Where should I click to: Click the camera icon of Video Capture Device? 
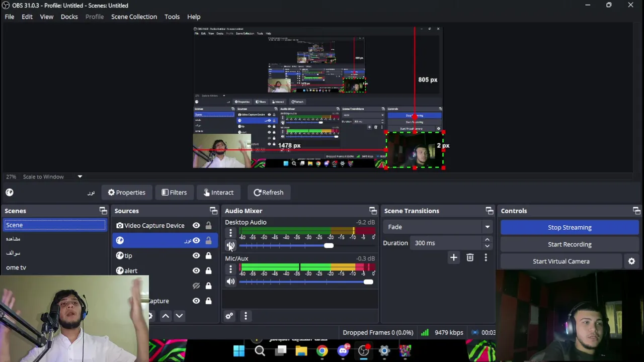pyautogui.click(x=120, y=225)
